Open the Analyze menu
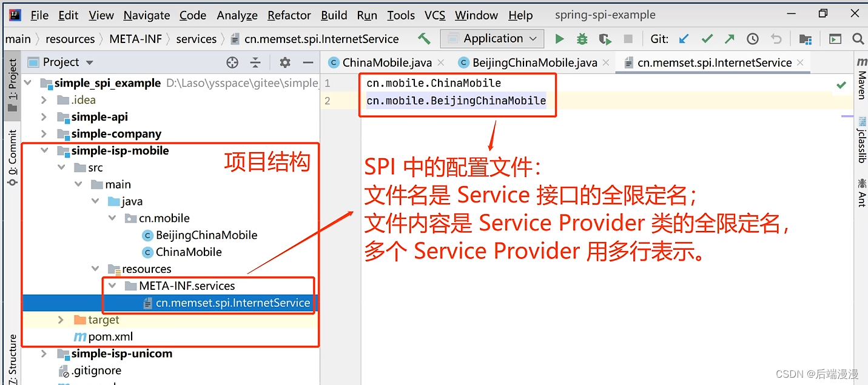The width and height of the screenshot is (868, 385). pos(237,15)
